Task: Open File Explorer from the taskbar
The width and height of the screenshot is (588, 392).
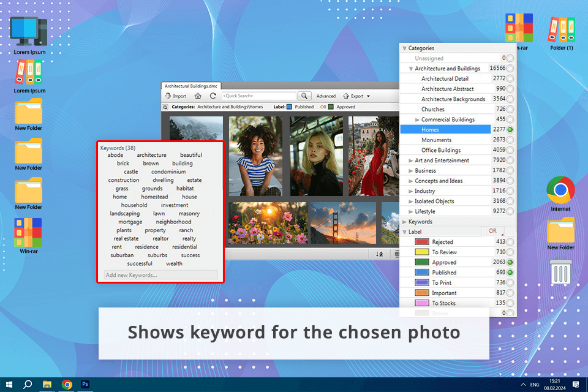Action: pos(47,385)
